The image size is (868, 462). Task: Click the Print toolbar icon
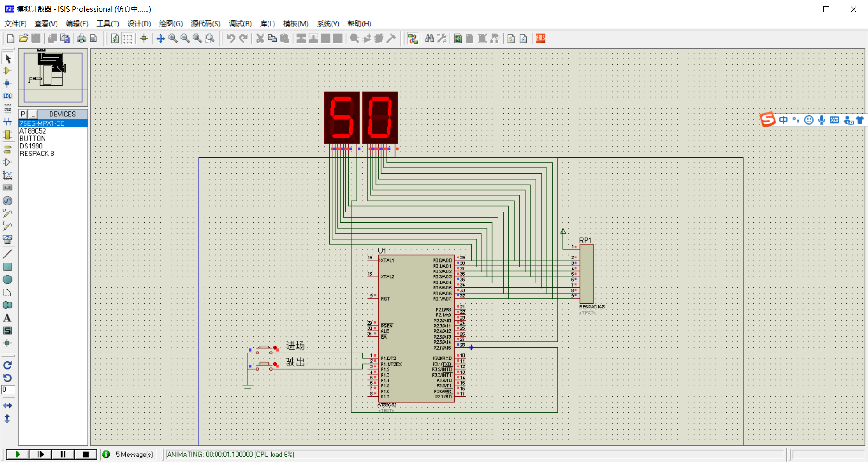point(81,38)
